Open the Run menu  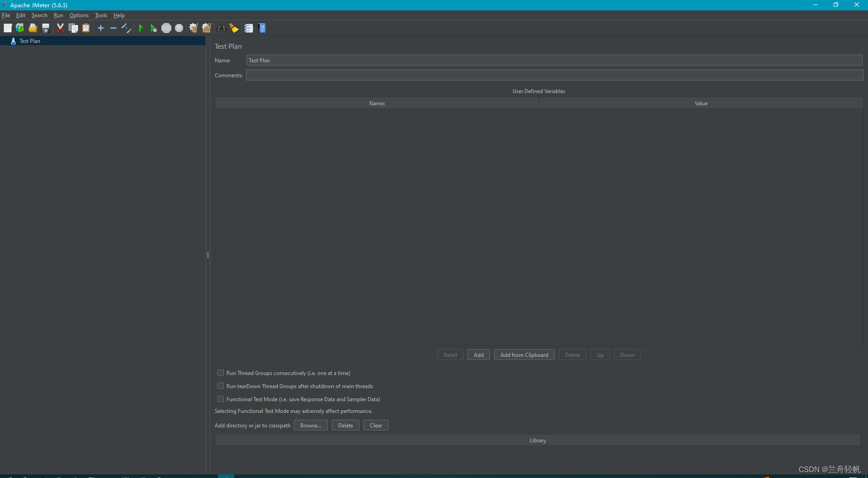pyautogui.click(x=58, y=15)
